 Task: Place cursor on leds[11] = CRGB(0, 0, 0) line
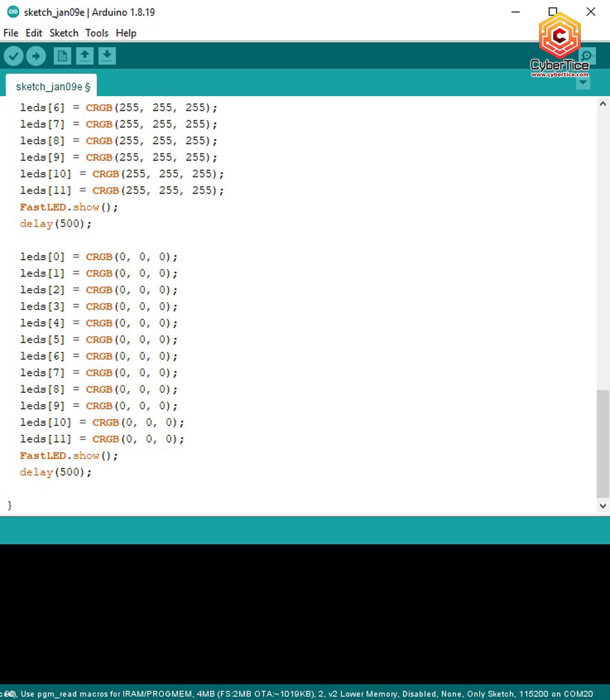coord(102,439)
